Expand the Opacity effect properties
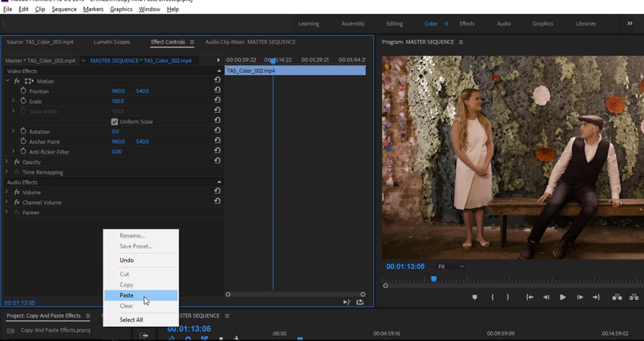 (7, 162)
